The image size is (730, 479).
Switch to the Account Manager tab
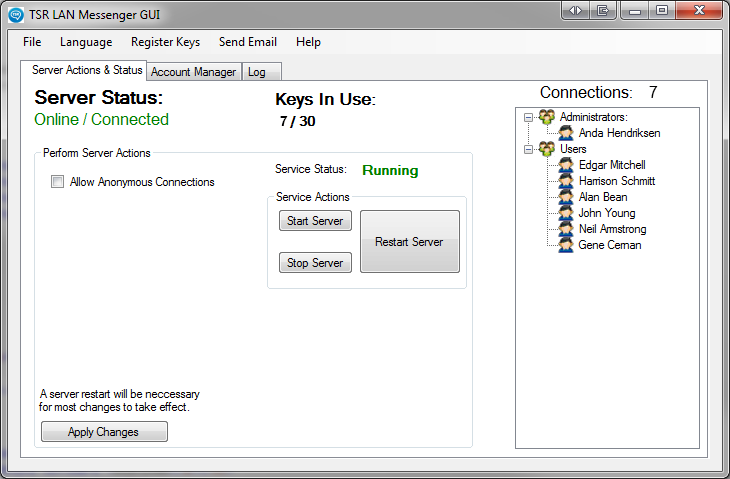[193, 72]
